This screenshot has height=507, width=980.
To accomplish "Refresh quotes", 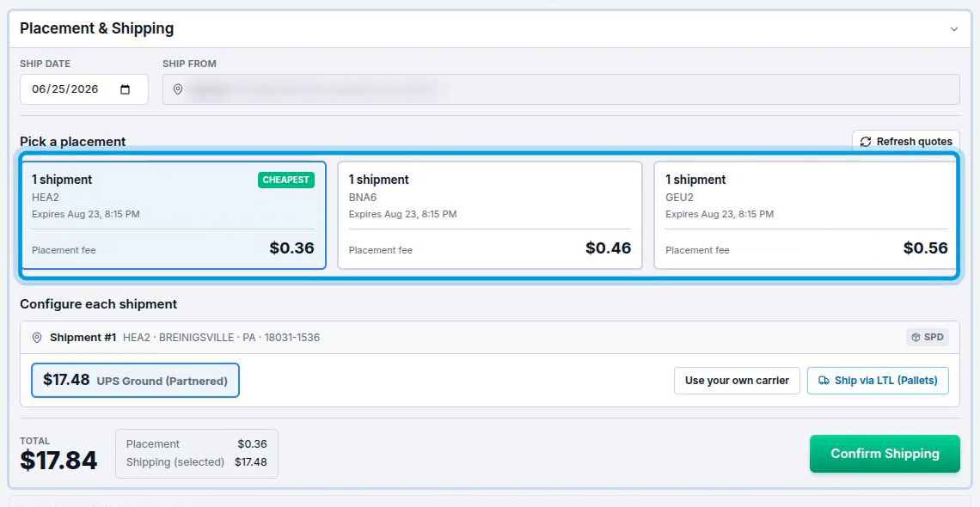I will [905, 142].
